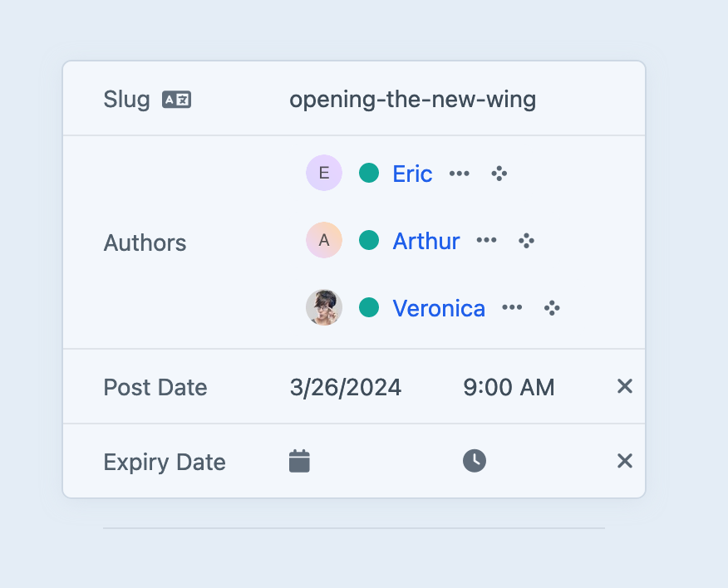This screenshot has height=588, width=728.
Task: Click the green status dot beside Eric
Action: 369,173
